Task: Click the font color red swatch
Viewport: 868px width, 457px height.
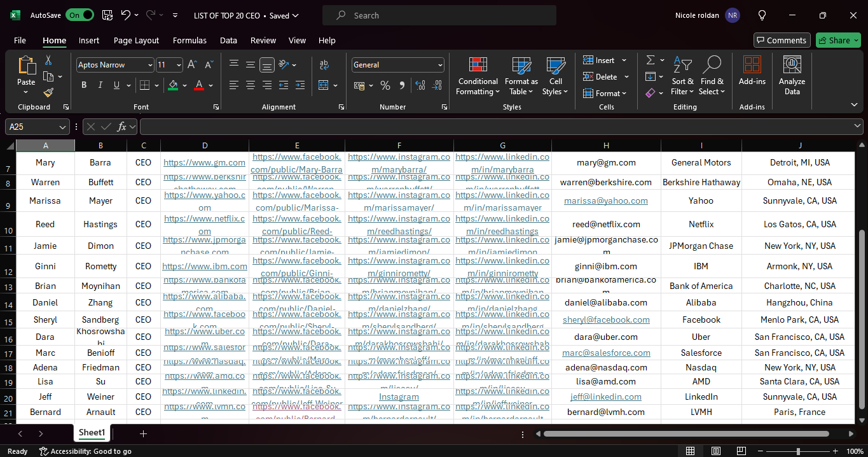Action: (199, 85)
